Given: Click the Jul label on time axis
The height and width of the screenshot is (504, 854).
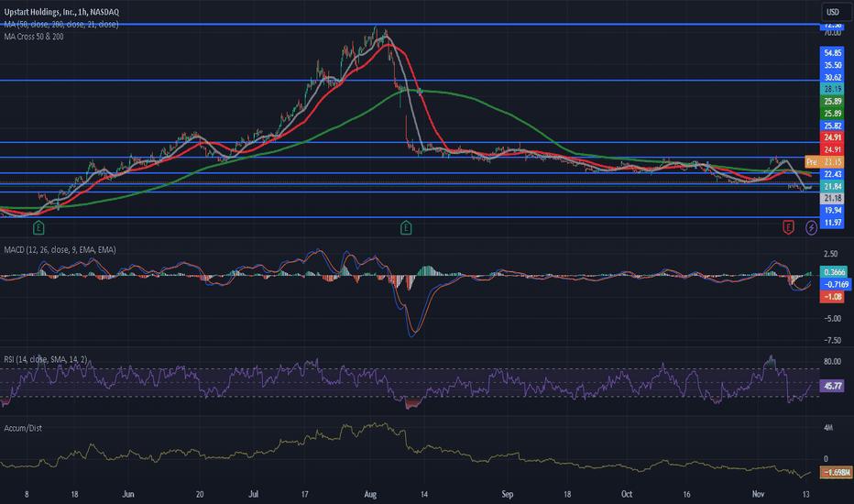Looking at the screenshot, I should point(253,495).
